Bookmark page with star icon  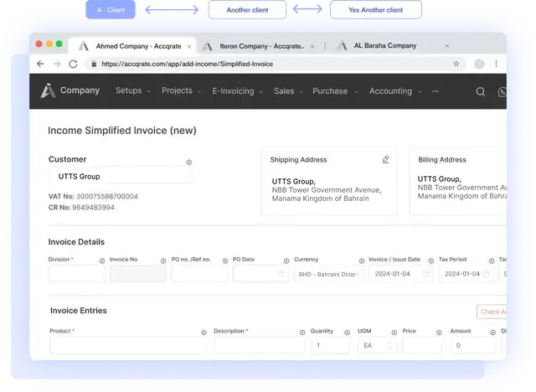coord(456,64)
